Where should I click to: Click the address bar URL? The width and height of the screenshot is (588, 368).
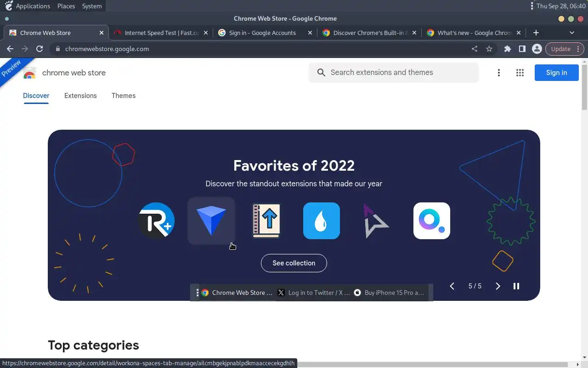coord(107,49)
